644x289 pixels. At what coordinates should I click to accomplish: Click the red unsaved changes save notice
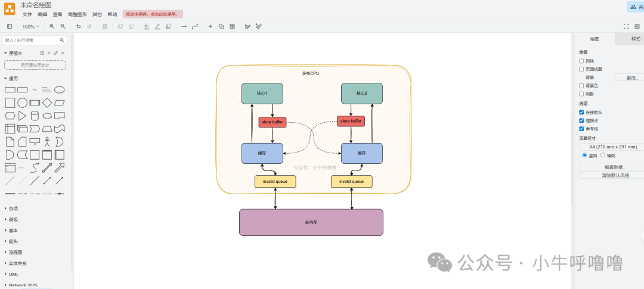click(153, 14)
